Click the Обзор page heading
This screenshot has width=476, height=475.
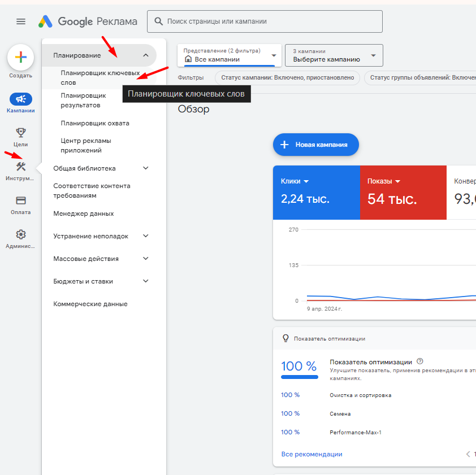point(193,109)
